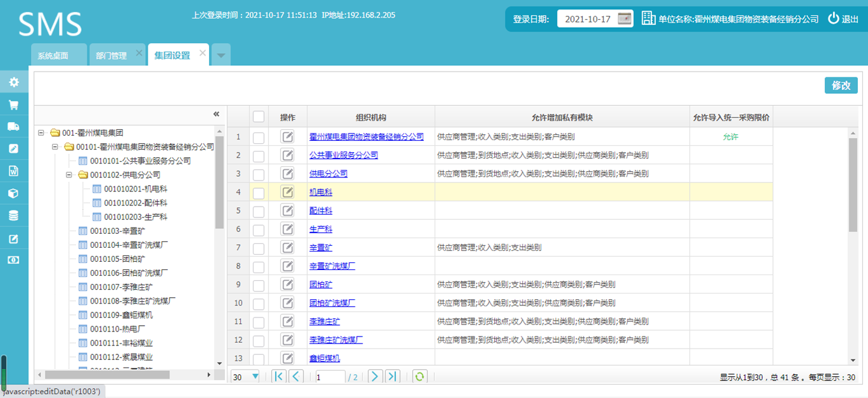Open the delivery truck sidebar module
Viewport: 868px width, 398px height.
(13, 126)
